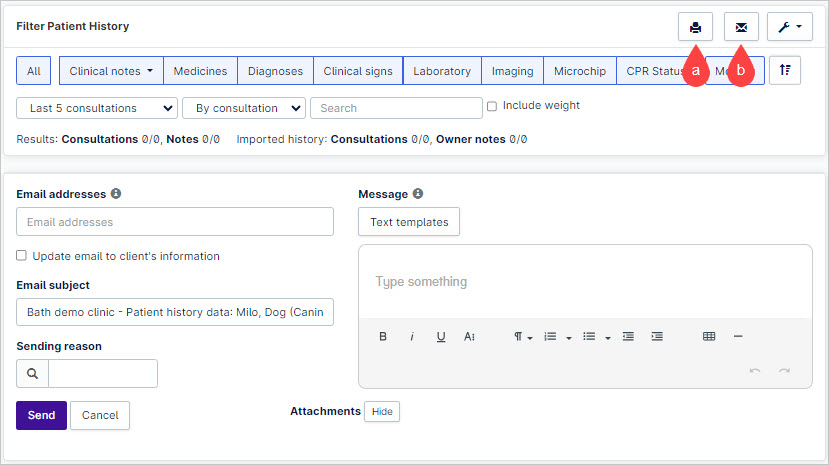Viewport: 829px width, 465px height.
Task: Apply bold formatting in message editor
Action: pyautogui.click(x=383, y=337)
